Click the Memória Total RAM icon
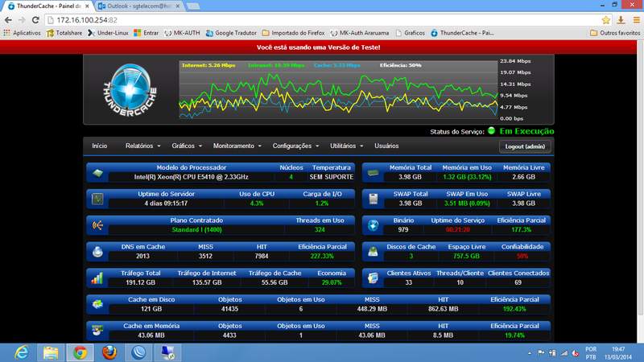Viewport: 644px width, 362px height. pos(373,173)
